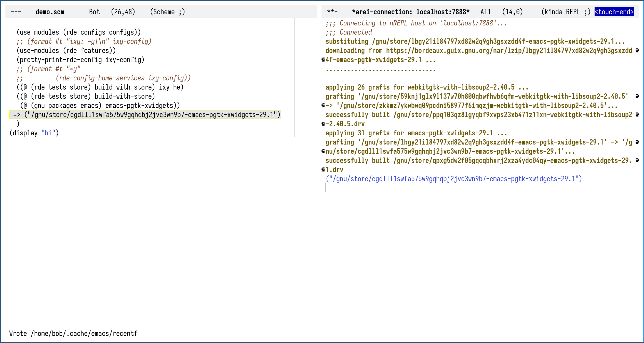Click the row of download progress dots

381,70
